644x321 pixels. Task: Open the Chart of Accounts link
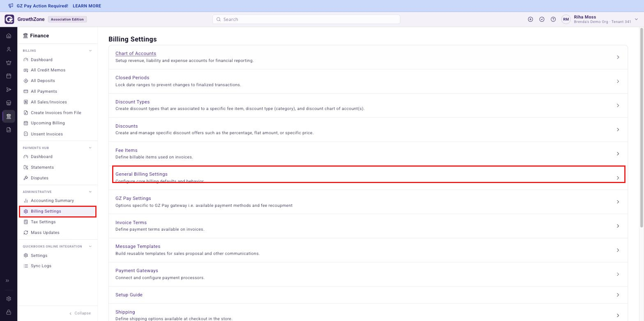[x=136, y=53]
